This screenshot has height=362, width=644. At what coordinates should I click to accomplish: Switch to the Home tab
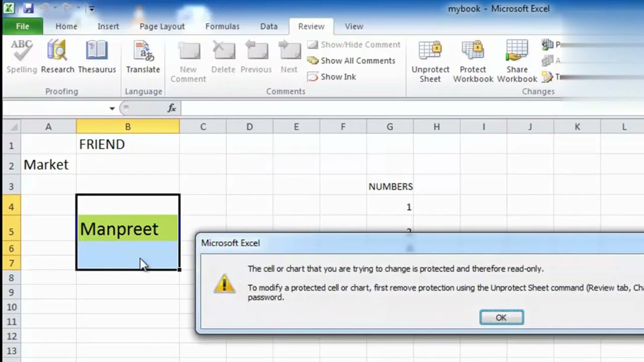coord(66,27)
